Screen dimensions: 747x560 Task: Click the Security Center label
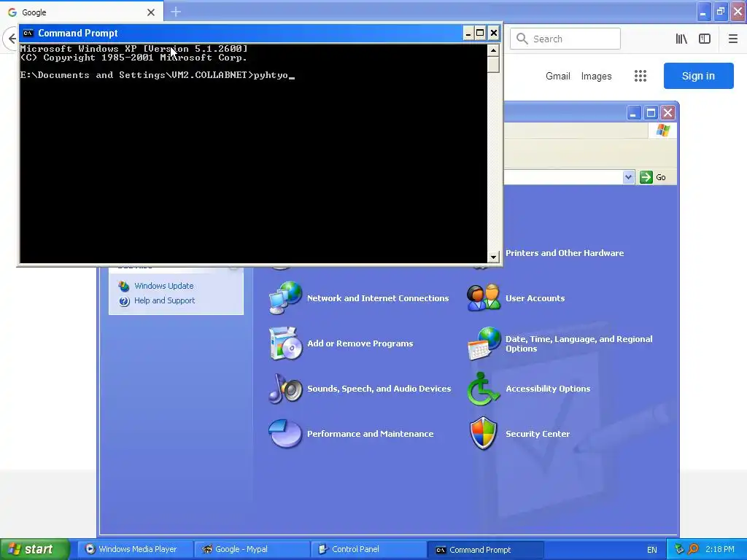pyautogui.click(x=538, y=434)
